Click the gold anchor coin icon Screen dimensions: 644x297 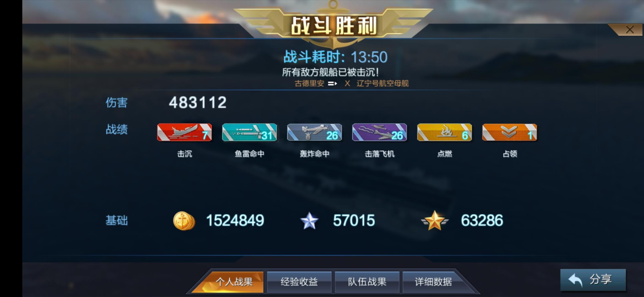[184, 221]
